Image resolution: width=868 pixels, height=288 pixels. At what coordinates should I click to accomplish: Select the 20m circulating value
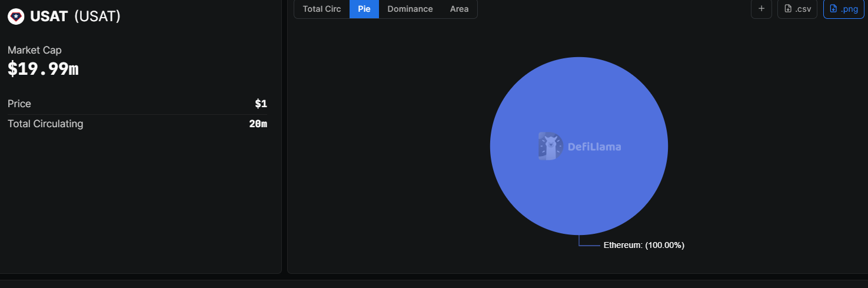[x=258, y=124]
